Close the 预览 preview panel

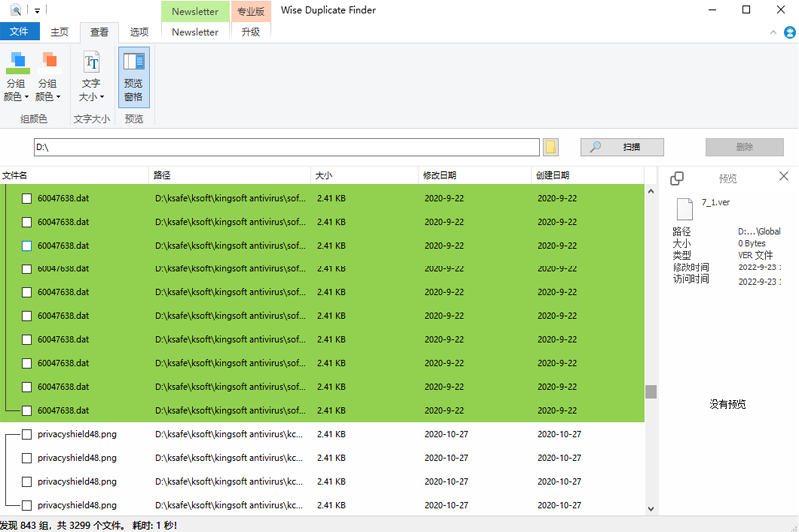click(784, 177)
